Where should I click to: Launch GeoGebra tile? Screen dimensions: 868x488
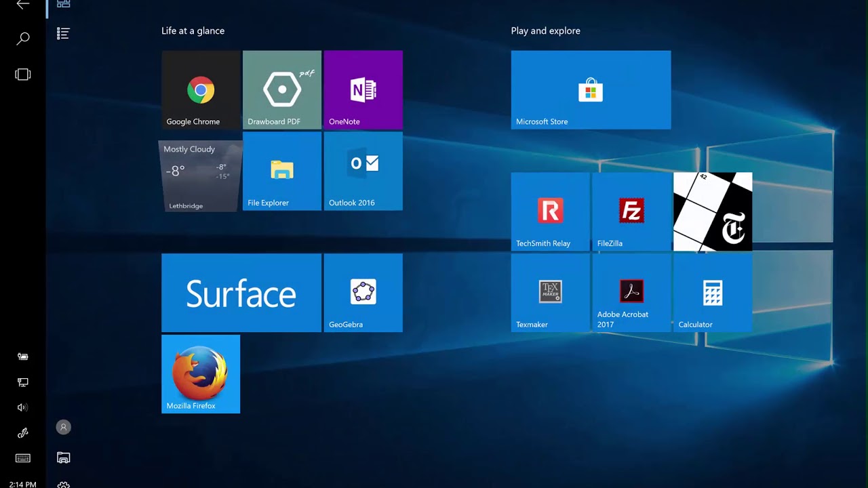pyautogui.click(x=363, y=293)
